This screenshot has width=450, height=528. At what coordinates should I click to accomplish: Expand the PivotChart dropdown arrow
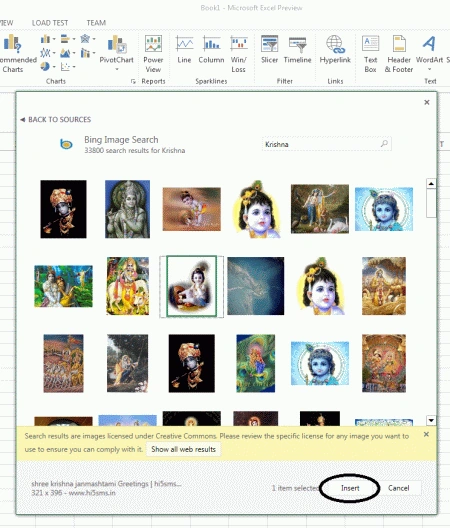pos(117,69)
